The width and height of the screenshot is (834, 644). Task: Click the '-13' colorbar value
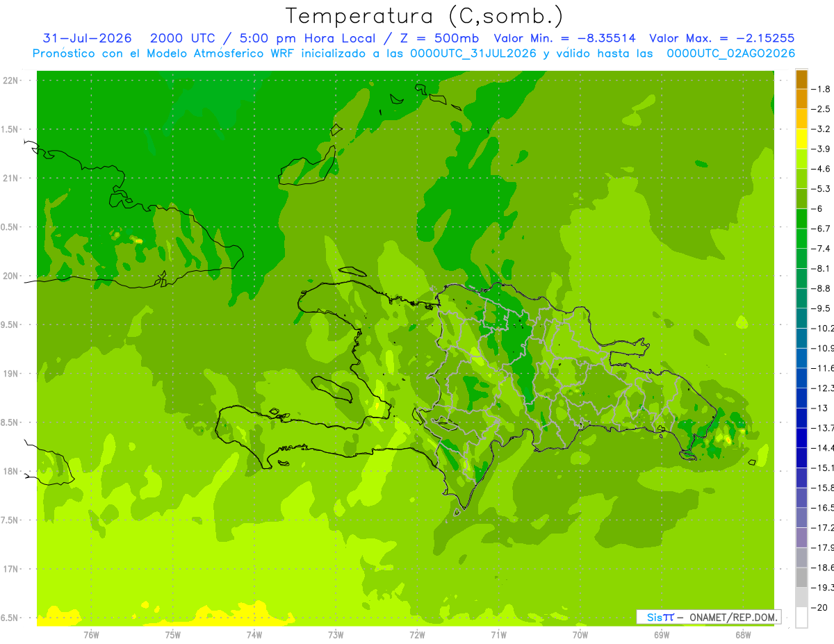coord(818,408)
